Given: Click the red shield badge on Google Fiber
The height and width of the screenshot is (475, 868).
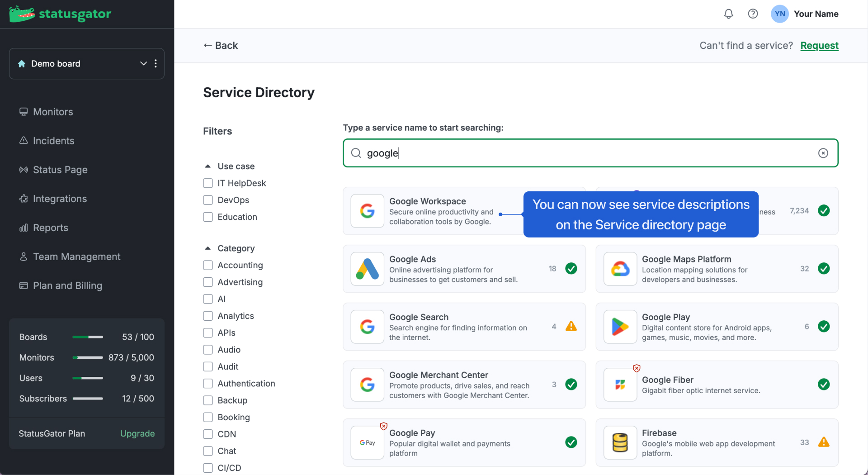Looking at the screenshot, I should pyautogui.click(x=637, y=368).
